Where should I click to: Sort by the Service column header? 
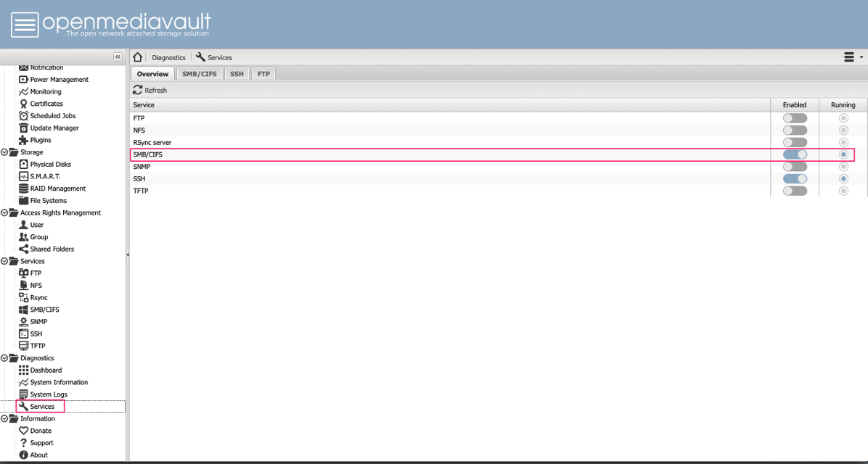point(450,105)
